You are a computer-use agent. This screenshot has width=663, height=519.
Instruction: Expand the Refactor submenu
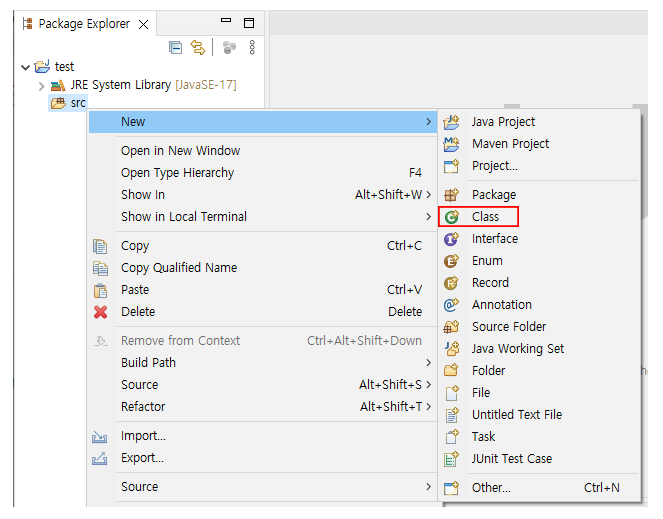[x=263, y=406]
